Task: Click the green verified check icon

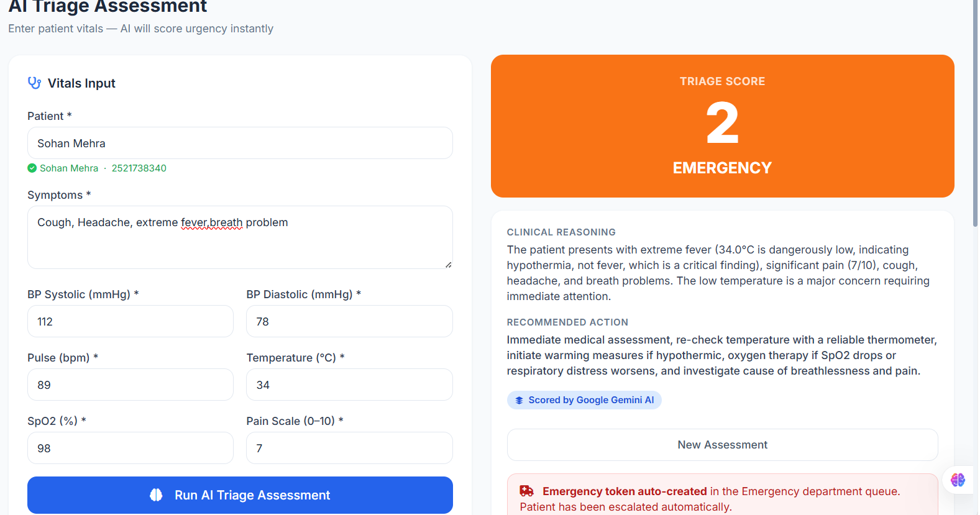Action: coord(32,168)
